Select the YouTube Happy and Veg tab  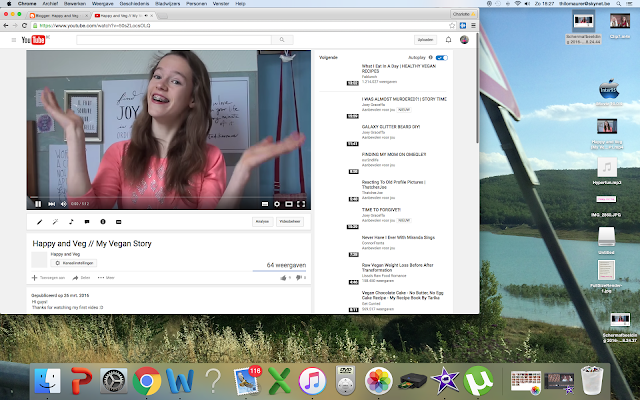[123, 16]
